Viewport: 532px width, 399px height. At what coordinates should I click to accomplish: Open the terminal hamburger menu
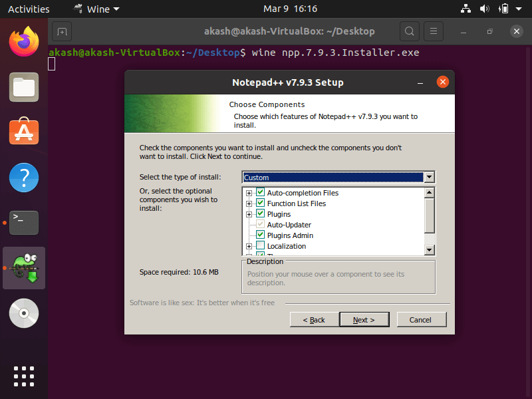pyautogui.click(x=434, y=31)
